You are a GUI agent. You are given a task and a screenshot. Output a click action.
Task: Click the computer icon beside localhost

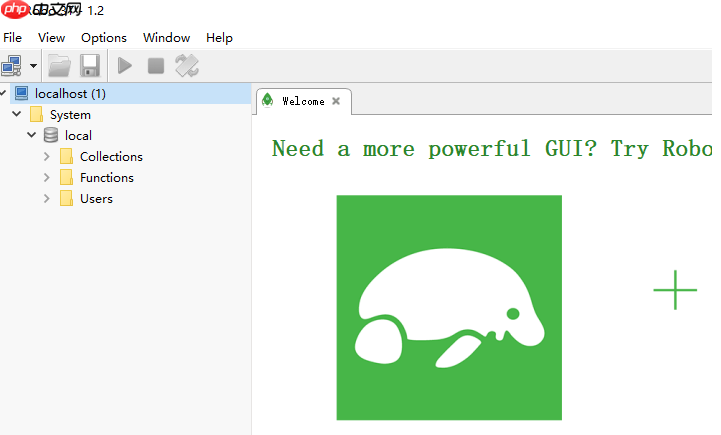[21, 93]
